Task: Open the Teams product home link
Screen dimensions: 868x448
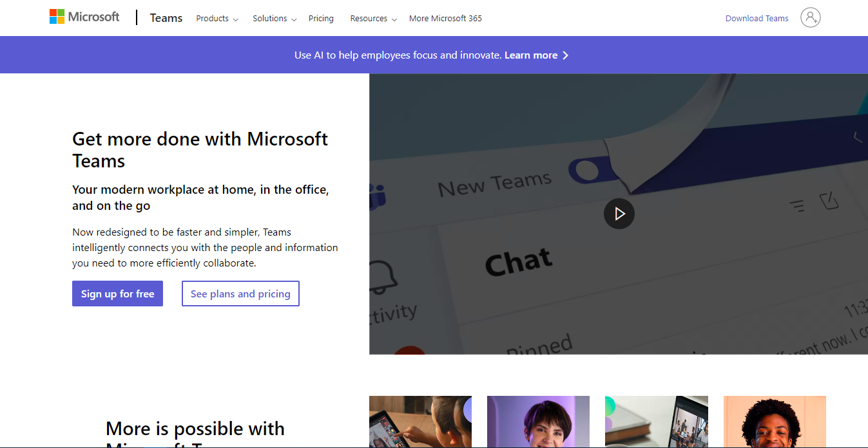Action: [x=166, y=18]
